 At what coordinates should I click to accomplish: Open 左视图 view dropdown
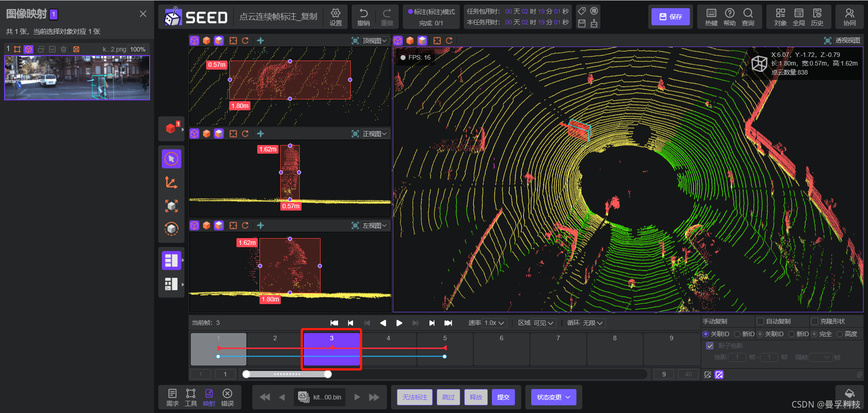[375, 225]
